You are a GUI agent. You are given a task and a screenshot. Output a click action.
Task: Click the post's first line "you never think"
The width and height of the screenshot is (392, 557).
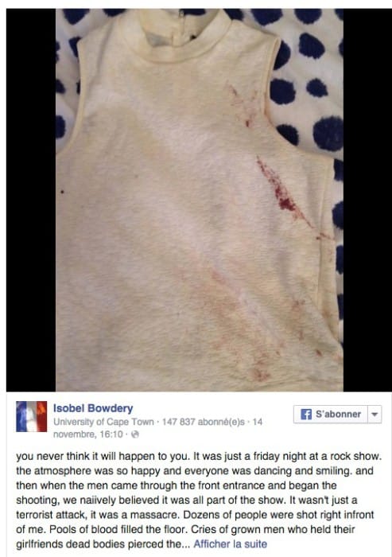pos(53,456)
